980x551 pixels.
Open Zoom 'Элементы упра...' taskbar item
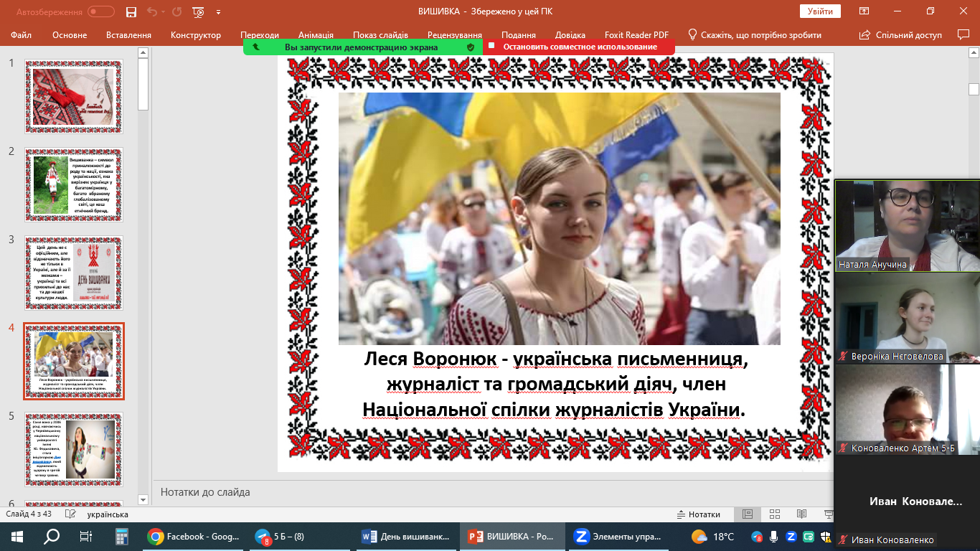point(619,537)
